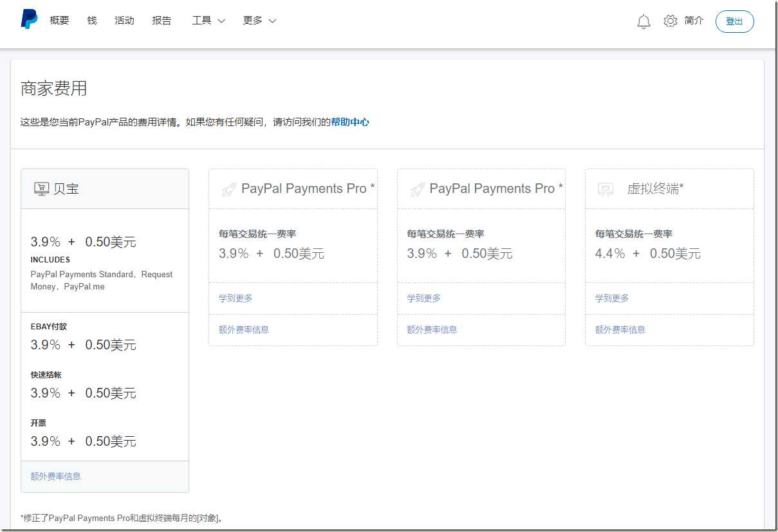Screen dimensions: 778x532
Task: Expand the 工具 dropdown menu
Action: click(208, 21)
